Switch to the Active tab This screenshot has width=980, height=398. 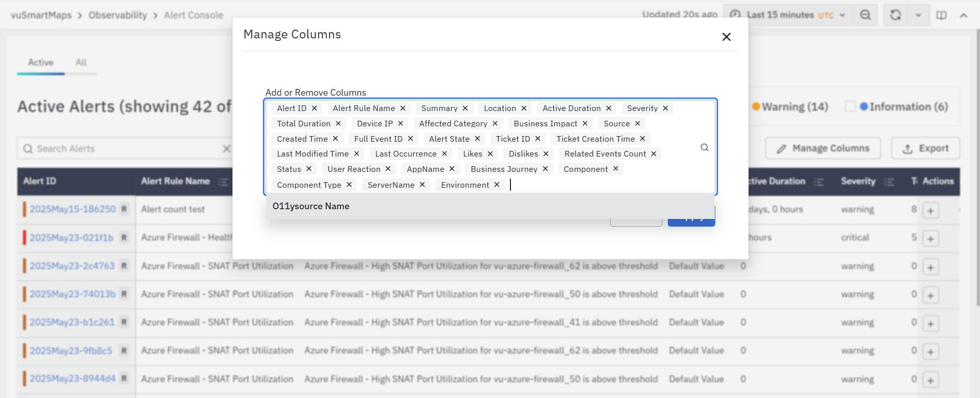[x=40, y=62]
